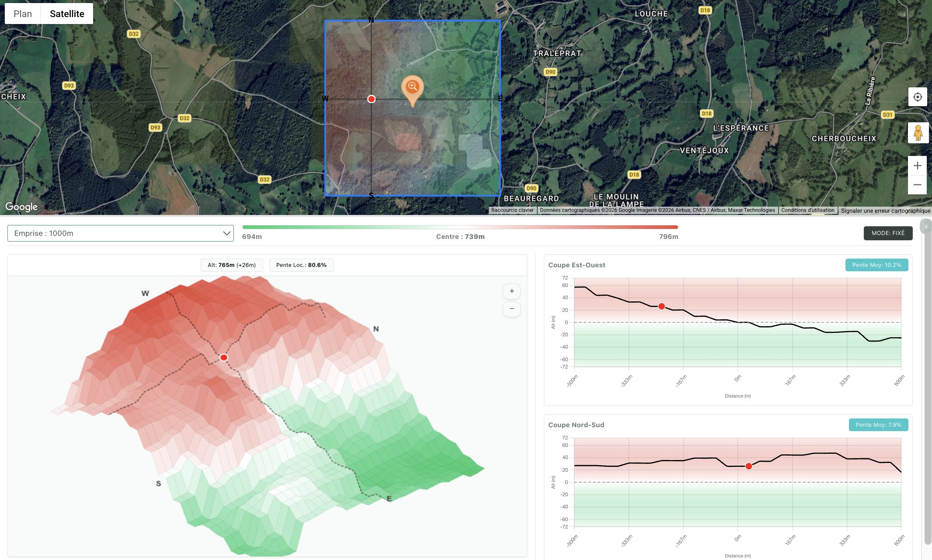Click the L'ESPÉRANCE map label
932x560 pixels.
point(741,128)
